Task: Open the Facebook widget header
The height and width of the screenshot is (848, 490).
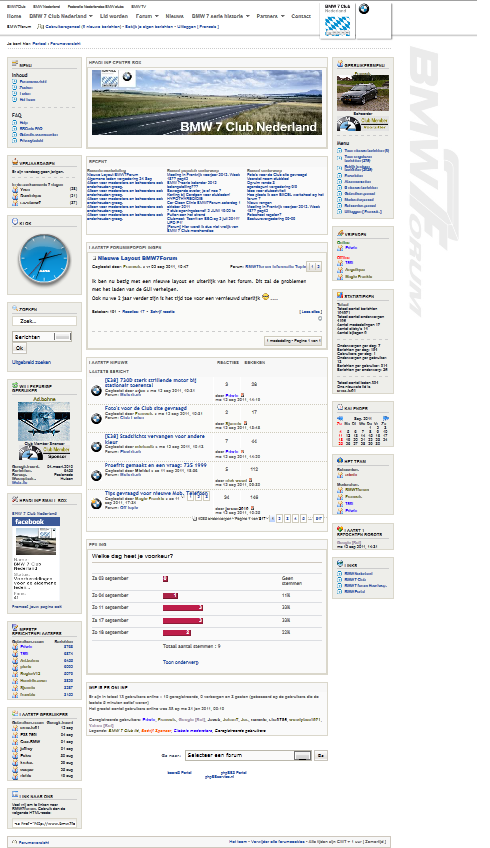Action: click(36, 522)
